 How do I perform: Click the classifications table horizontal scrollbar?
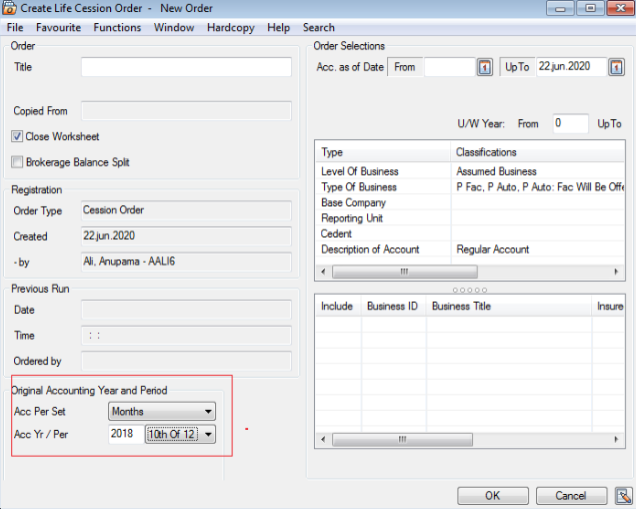(405, 272)
